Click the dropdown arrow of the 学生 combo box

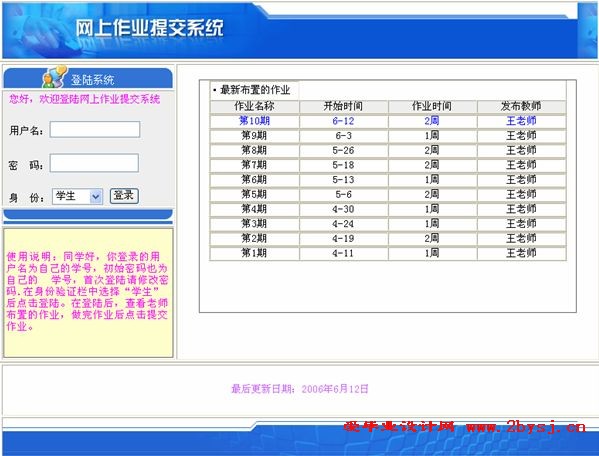pos(96,197)
